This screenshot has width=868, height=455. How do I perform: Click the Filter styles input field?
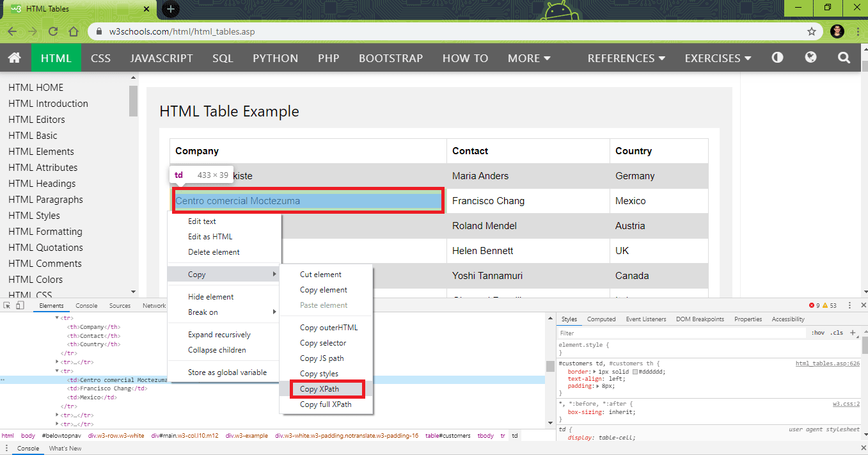(x=640, y=332)
